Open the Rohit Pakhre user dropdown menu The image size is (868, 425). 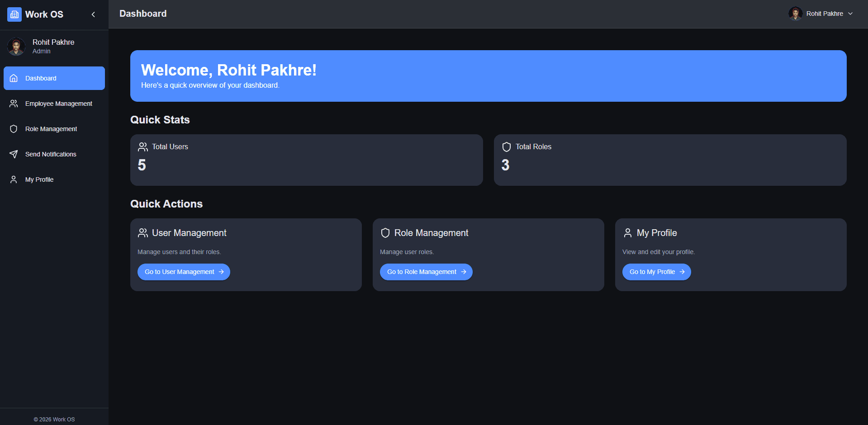824,14
